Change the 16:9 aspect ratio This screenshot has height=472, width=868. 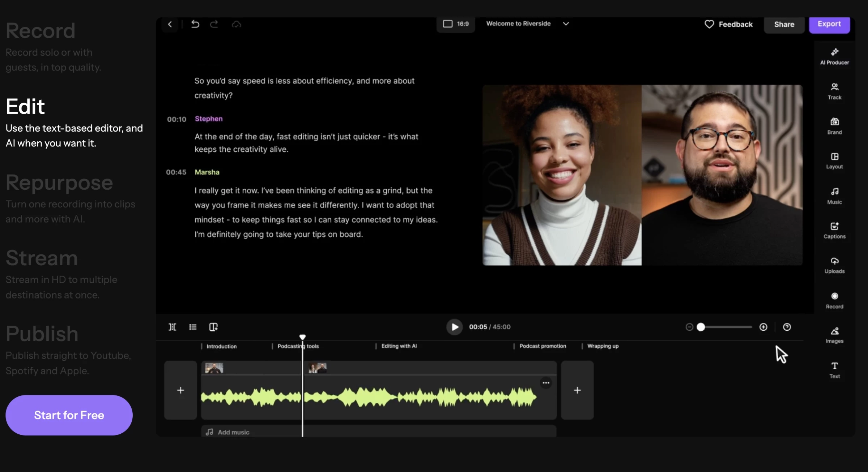(456, 24)
